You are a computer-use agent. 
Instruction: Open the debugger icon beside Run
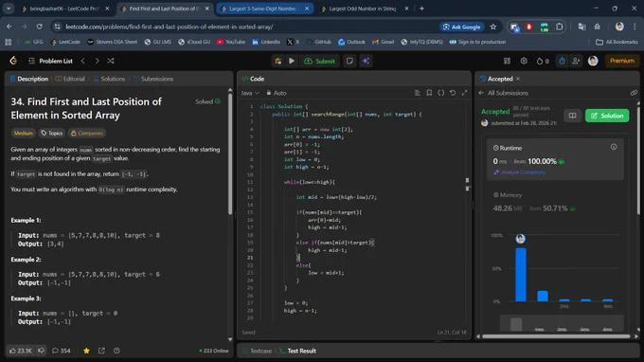pyautogui.click(x=278, y=61)
